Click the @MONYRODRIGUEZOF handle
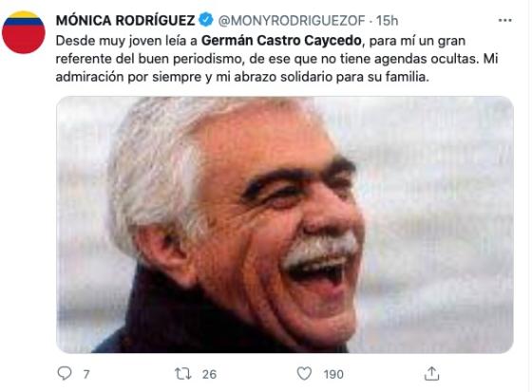The image size is (532, 392). tap(292, 21)
